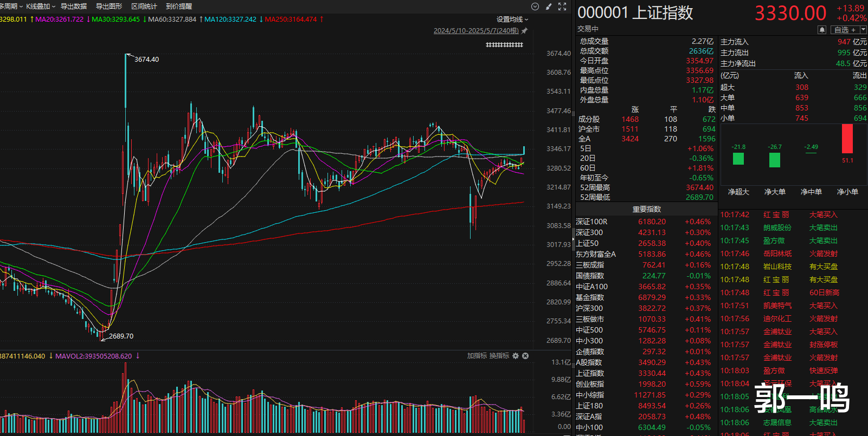
Task: Click 导出图形 export chart menu
Action: (x=109, y=6)
